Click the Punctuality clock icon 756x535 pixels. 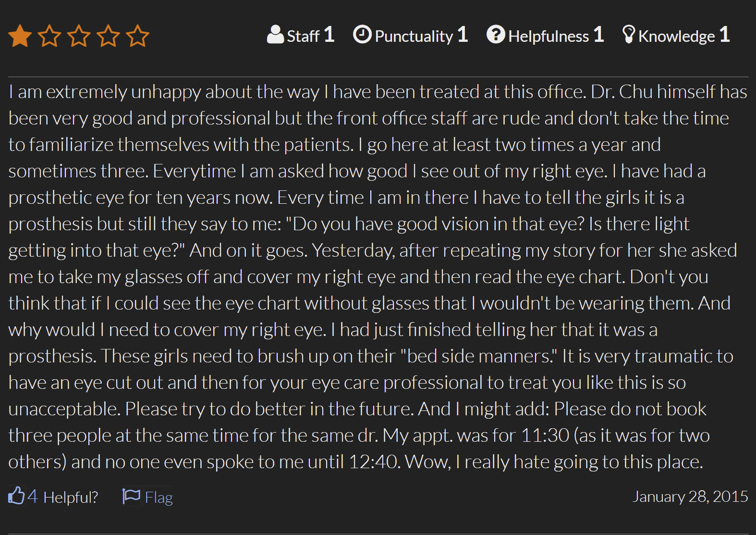tap(362, 35)
